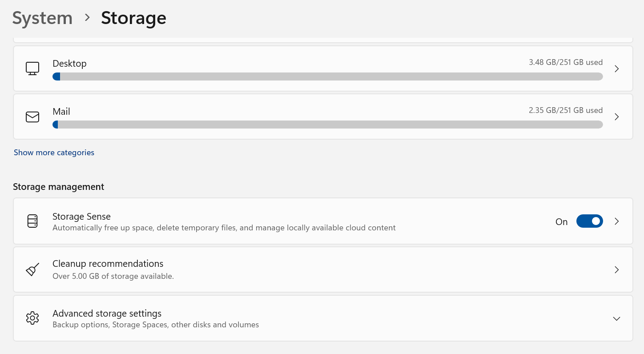
Task: Click the Advanced storage settings gear icon
Action: pos(32,318)
